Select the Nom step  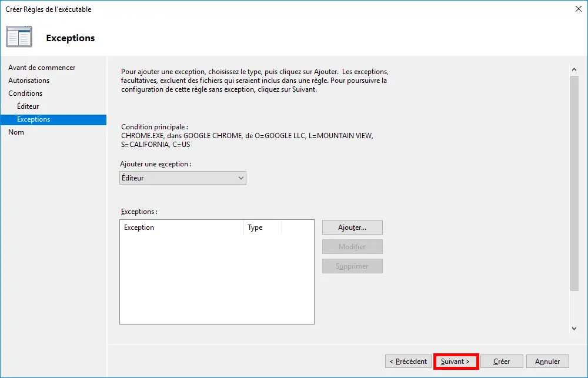click(x=16, y=132)
